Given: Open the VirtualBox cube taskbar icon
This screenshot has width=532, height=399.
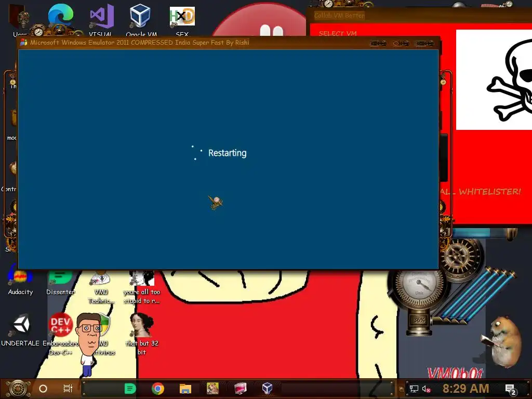Looking at the screenshot, I should tap(268, 389).
